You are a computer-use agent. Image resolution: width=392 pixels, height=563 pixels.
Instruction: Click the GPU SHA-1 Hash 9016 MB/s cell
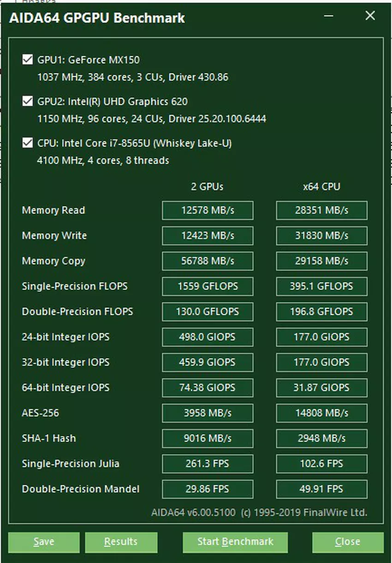pos(208,438)
